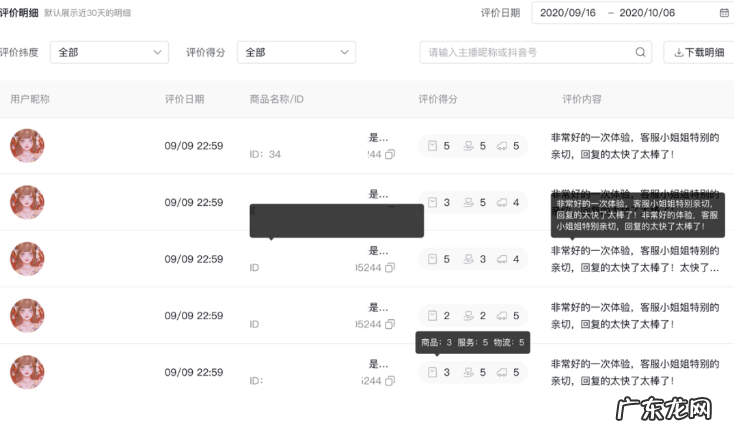
Task: Click the first row review content text
Action: tap(635, 146)
